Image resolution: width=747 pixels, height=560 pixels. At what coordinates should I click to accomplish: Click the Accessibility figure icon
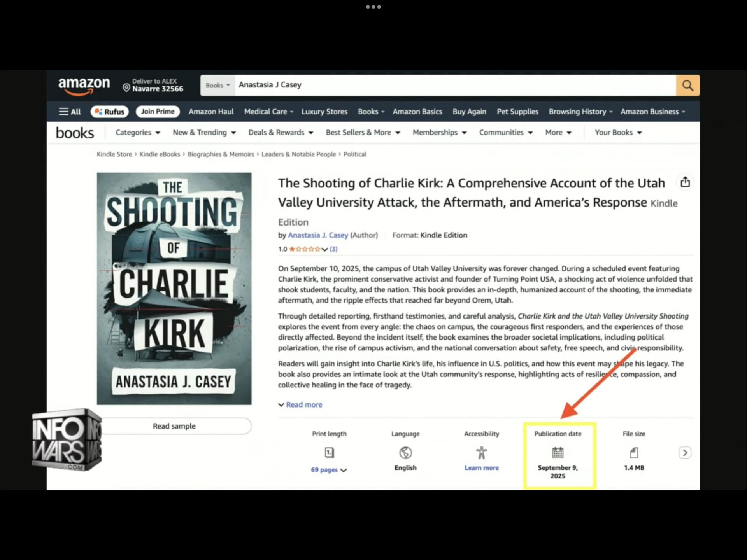pos(481,453)
